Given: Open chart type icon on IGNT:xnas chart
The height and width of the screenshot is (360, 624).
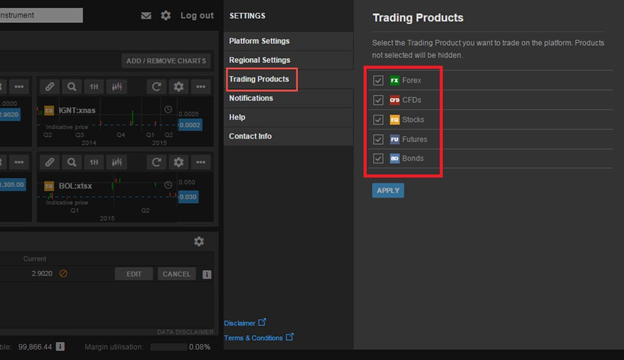Looking at the screenshot, I should 117,86.
